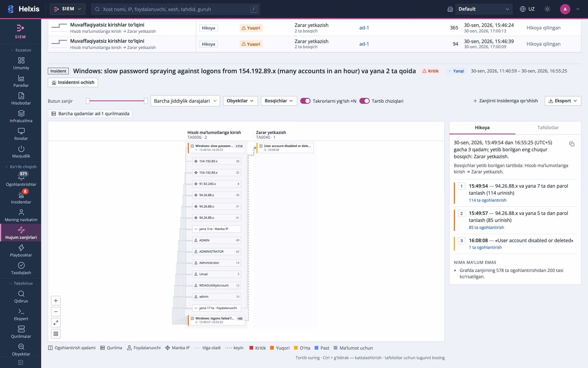Select the ADMINISTRATOR user node

coord(217,251)
